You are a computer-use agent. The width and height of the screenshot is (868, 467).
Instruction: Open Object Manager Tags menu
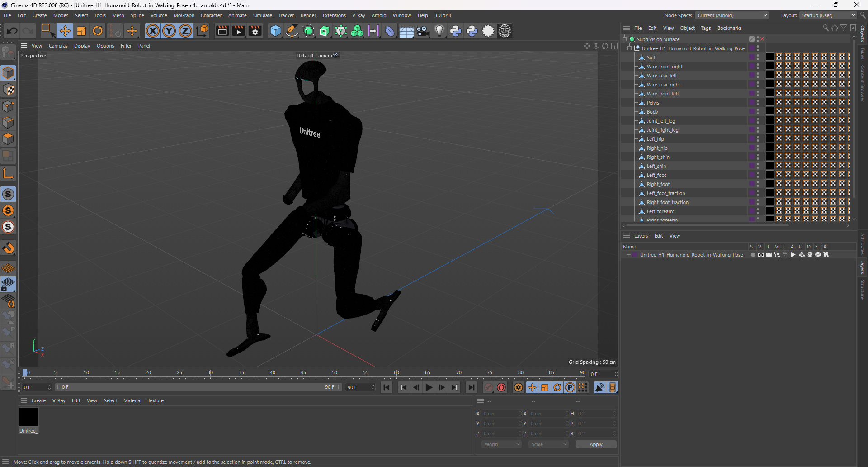(706, 28)
